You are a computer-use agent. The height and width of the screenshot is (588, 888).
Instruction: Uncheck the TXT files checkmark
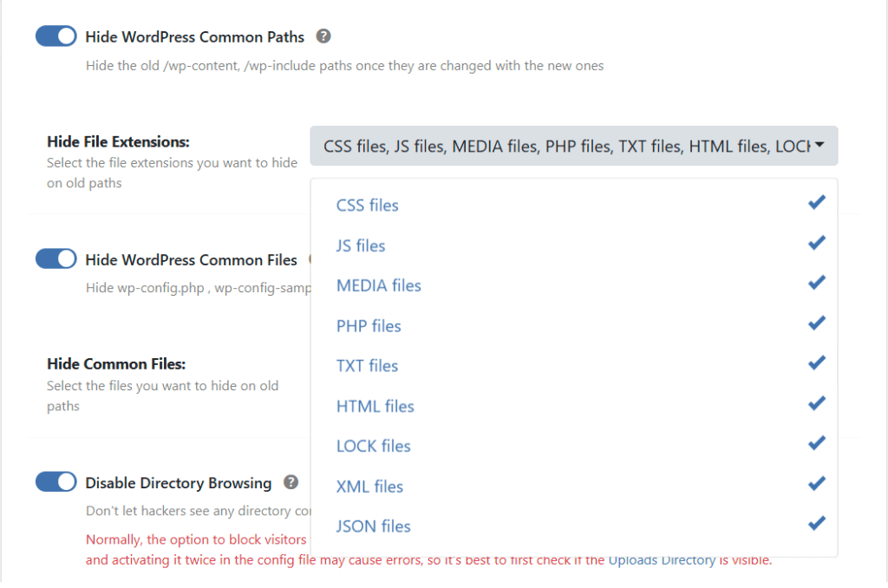pyautogui.click(x=816, y=362)
